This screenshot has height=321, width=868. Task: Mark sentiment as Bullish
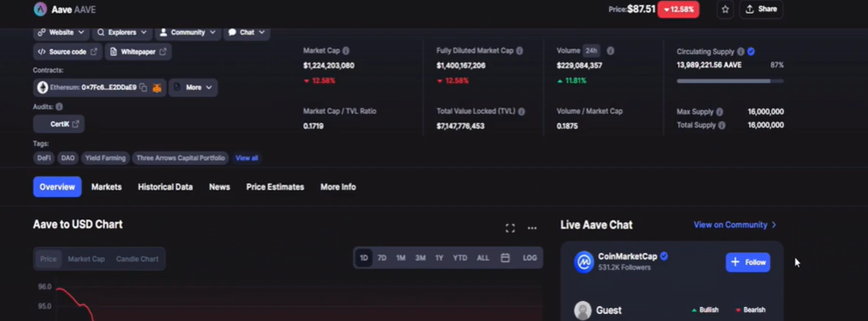[705, 310]
